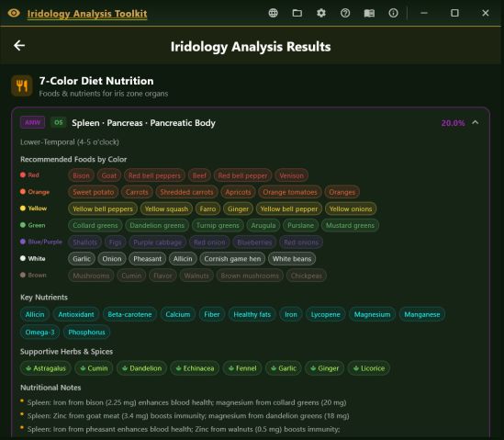
Task: Select the Farro chip
Action: [x=207, y=209]
